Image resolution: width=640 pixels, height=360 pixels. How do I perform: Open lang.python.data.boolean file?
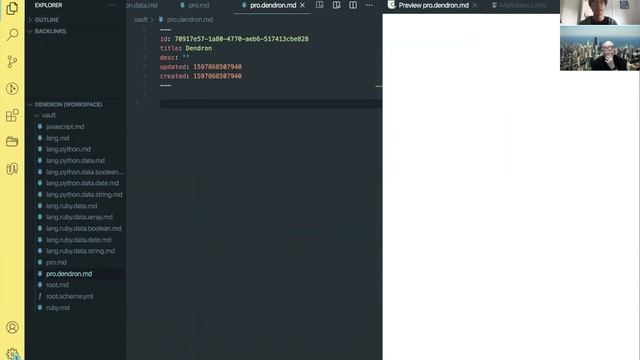tap(84, 172)
